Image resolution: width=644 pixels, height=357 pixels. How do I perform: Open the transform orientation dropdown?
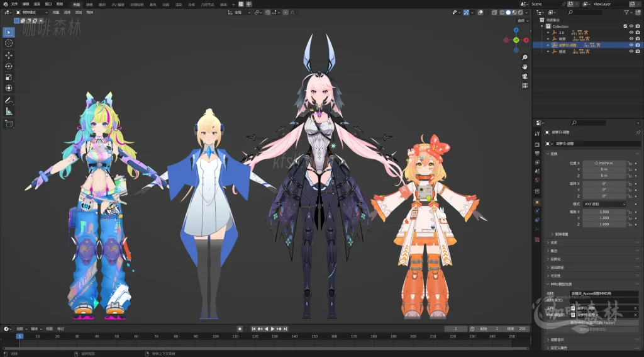click(240, 13)
